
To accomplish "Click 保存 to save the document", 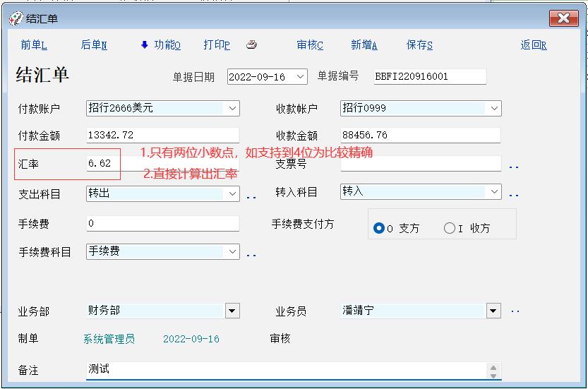I will (419, 45).
